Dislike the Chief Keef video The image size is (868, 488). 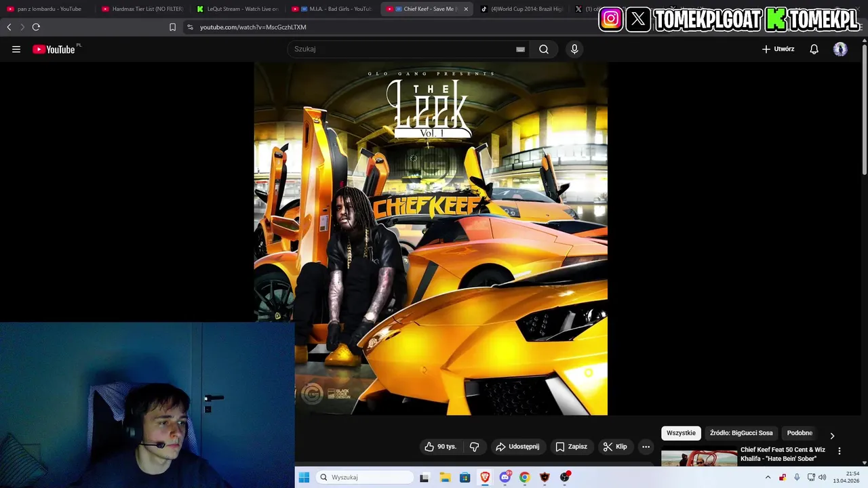pyautogui.click(x=475, y=447)
